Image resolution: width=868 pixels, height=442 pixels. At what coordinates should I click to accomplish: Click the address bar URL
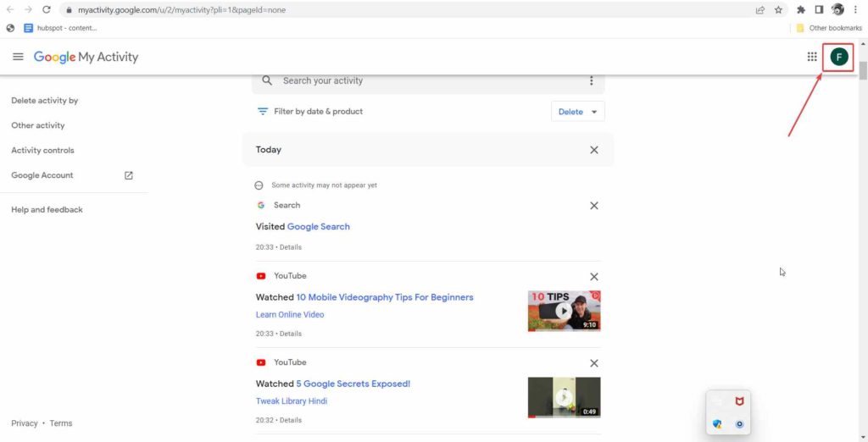click(181, 10)
